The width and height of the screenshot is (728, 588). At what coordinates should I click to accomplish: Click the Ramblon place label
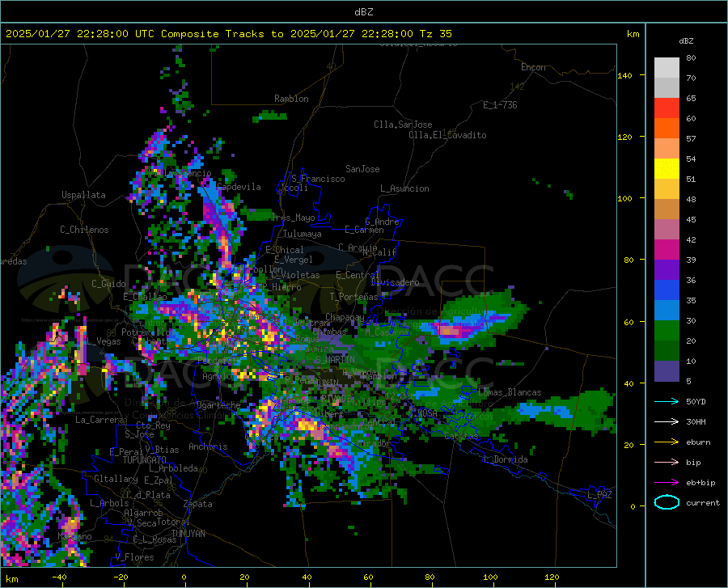(x=291, y=99)
